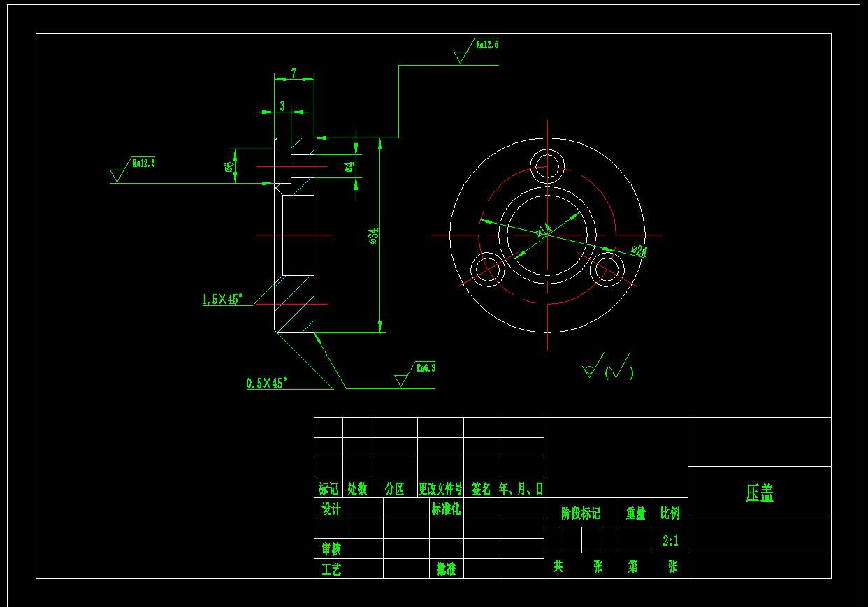Click the '重量' weight header cell
Screen dimensions: 868x607
click(636, 513)
